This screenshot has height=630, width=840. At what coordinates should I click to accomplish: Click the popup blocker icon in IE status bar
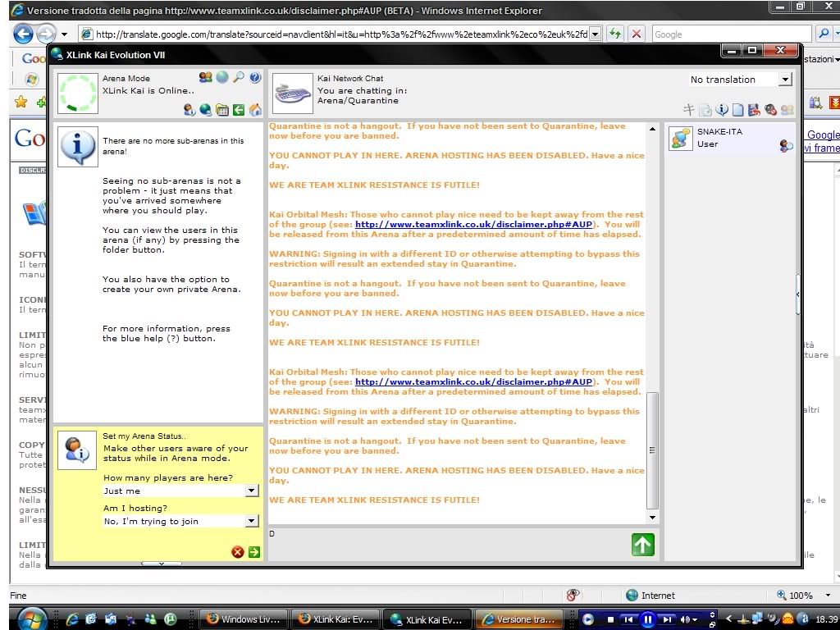coord(573,596)
